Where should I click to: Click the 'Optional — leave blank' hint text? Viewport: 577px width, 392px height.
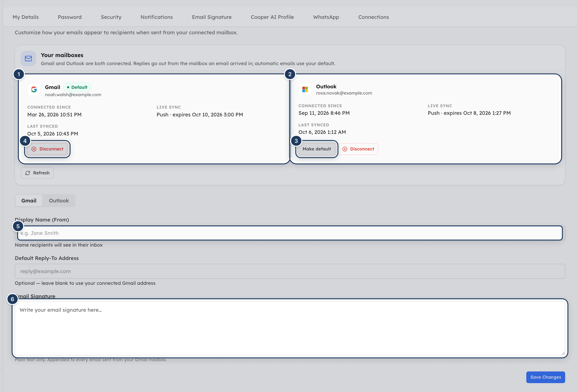click(85, 283)
